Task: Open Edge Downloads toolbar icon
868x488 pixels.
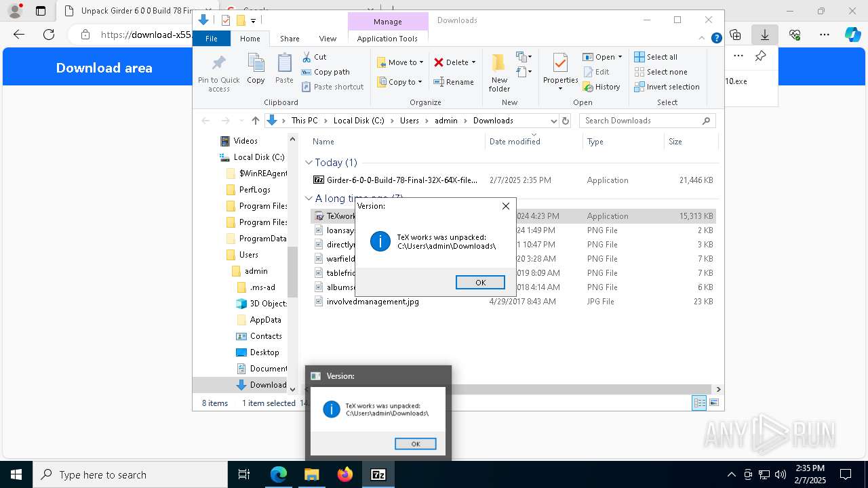Action: pos(765,35)
